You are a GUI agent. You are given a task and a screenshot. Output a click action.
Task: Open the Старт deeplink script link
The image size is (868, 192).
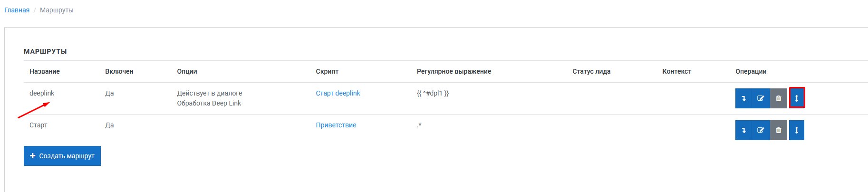[x=338, y=93]
